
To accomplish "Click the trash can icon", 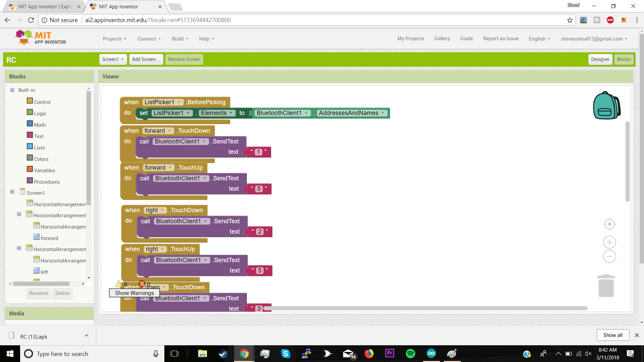I will 606,286.
